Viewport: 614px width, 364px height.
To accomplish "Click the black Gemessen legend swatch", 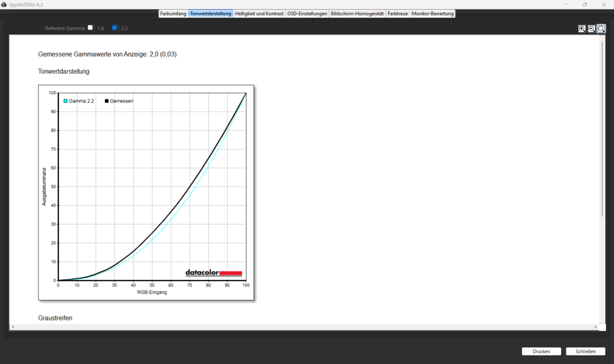I will (x=107, y=101).
